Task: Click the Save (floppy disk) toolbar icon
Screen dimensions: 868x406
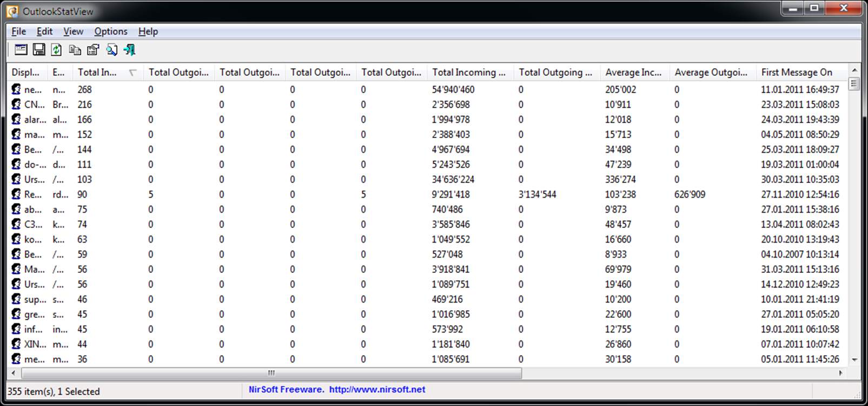Action: 39,50
